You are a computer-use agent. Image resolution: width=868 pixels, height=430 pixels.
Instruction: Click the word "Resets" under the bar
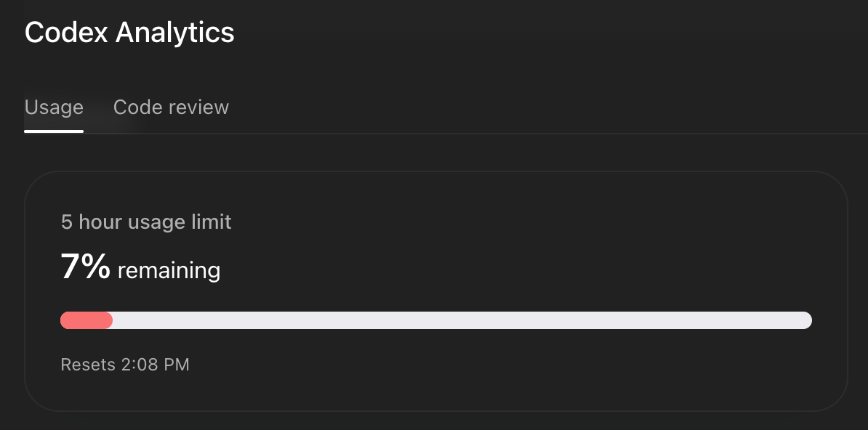(87, 365)
